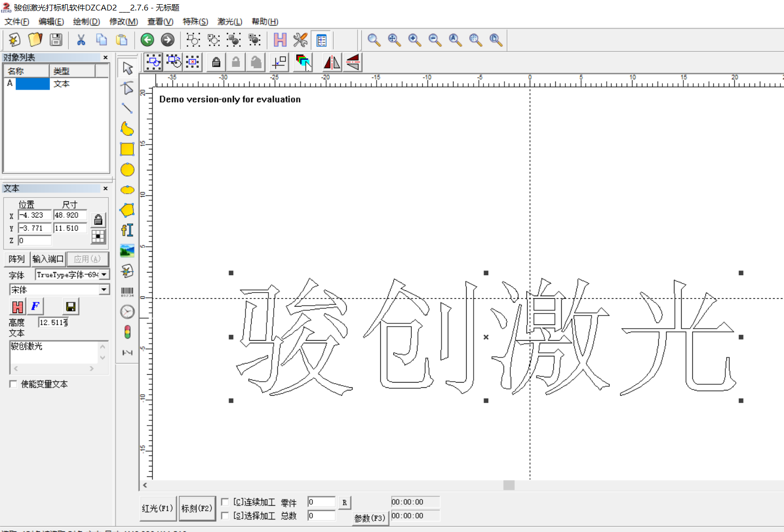Image resolution: width=784 pixels, height=532 pixels.
Task: Cut selection with the scissors icon
Action: point(81,40)
